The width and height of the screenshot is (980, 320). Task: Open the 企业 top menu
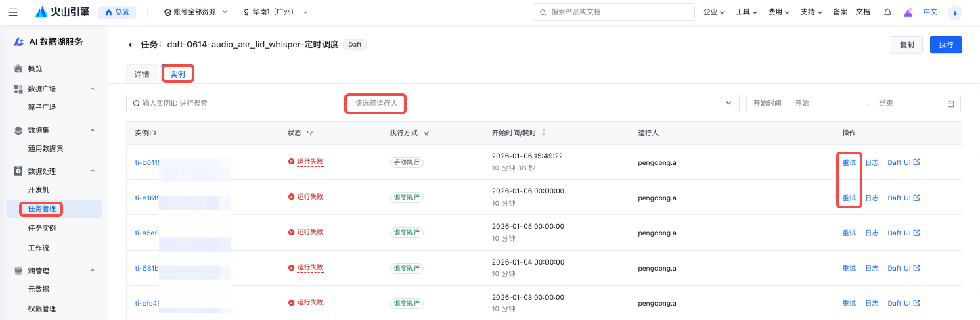714,12
